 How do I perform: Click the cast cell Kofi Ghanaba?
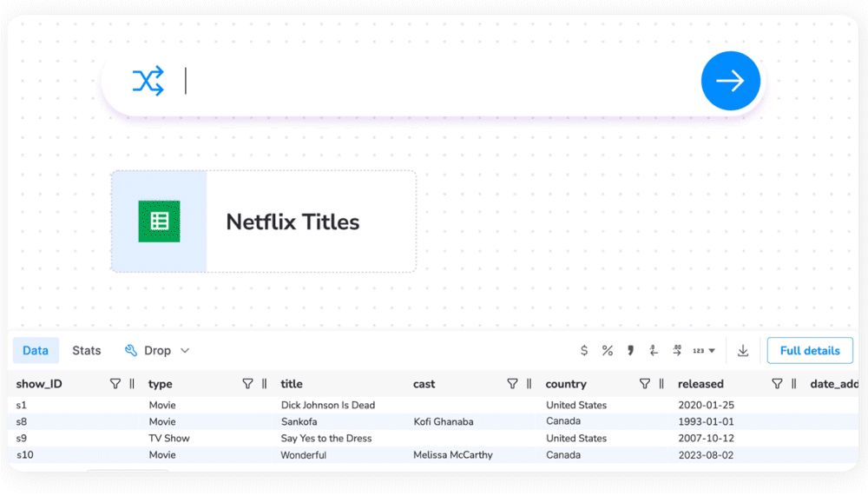click(444, 422)
